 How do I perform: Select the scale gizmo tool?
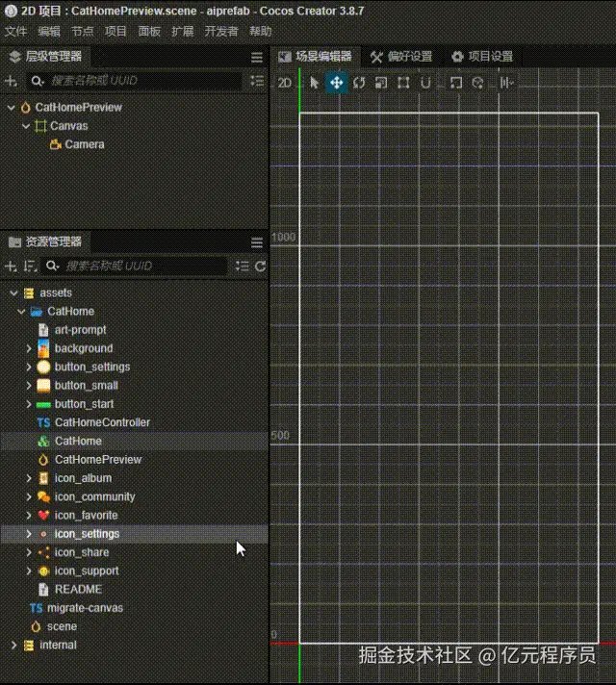[x=381, y=83]
